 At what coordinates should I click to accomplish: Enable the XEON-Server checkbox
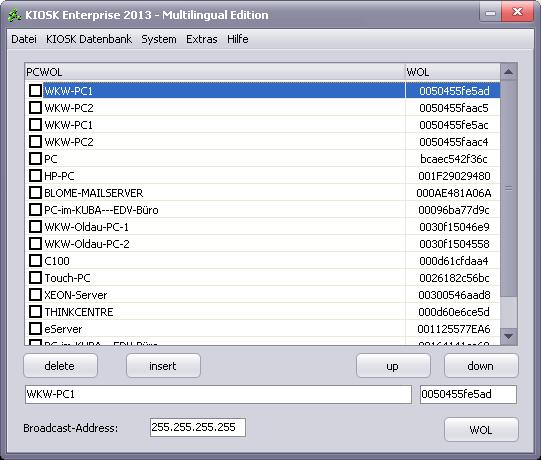tap(35, 295)
